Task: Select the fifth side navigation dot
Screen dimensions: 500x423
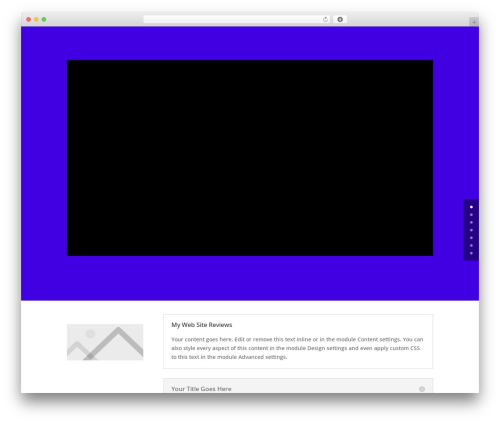Action: pos(471,238)
